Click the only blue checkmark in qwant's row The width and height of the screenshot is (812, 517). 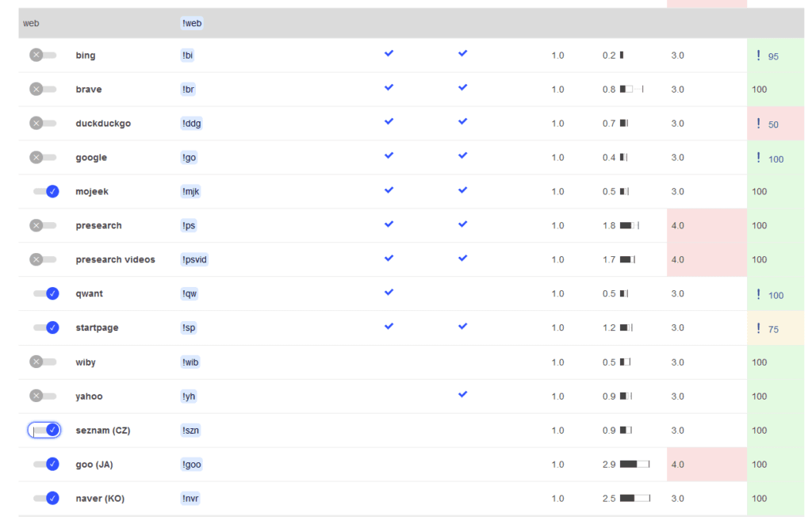tap(389, 292)
